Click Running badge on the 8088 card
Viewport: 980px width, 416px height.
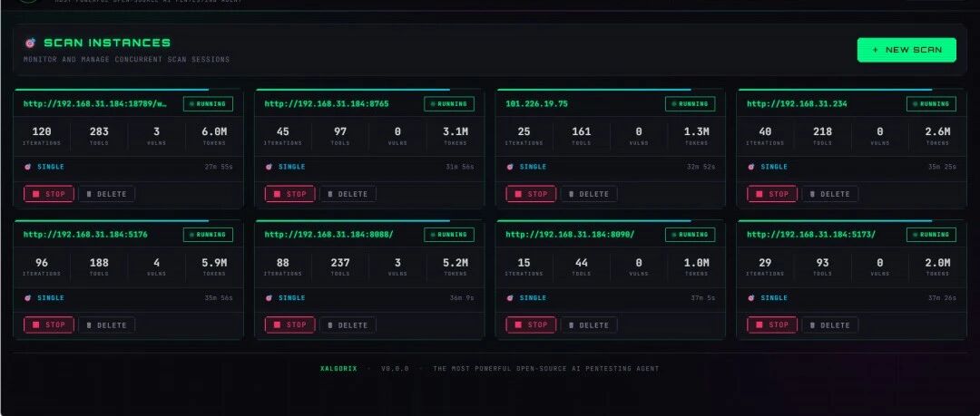449,235
